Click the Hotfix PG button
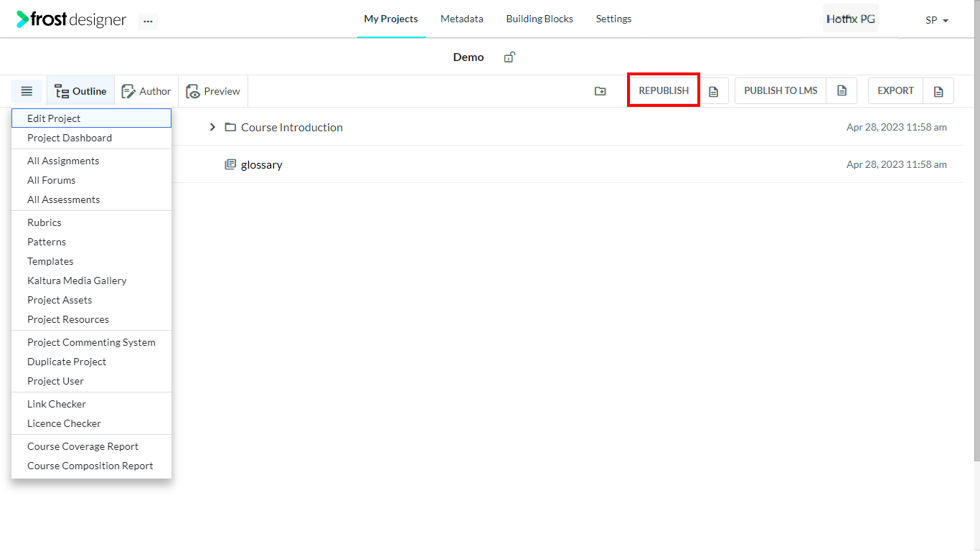980x551 pixels. pyautogui.click(x=851, y=19)
